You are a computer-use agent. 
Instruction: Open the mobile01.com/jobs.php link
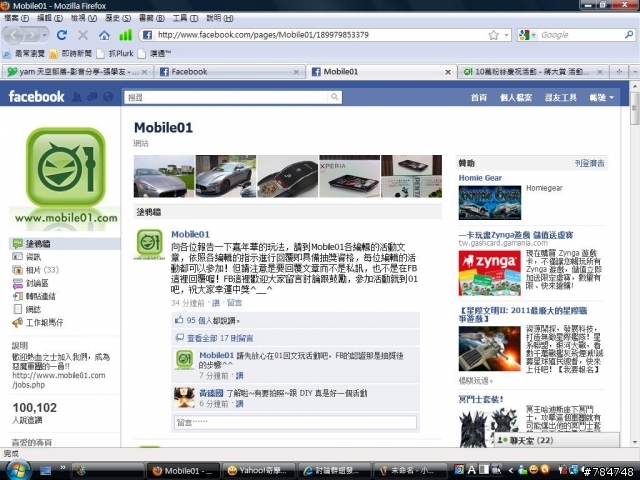[59, 380]
